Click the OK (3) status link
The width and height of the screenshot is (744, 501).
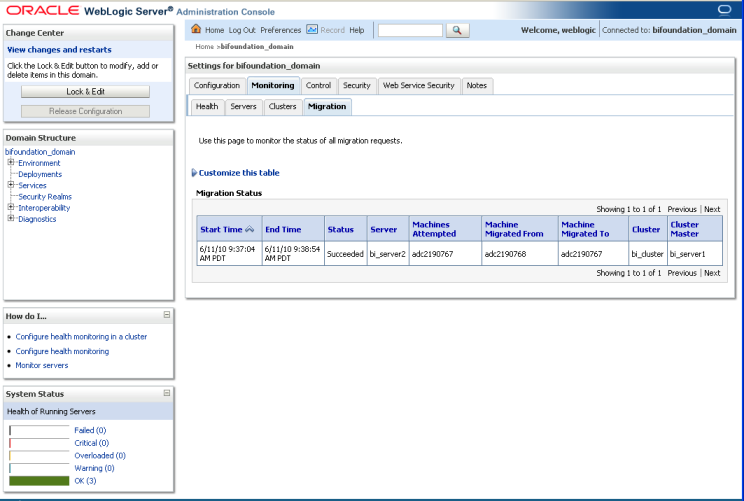pos(85,481)
